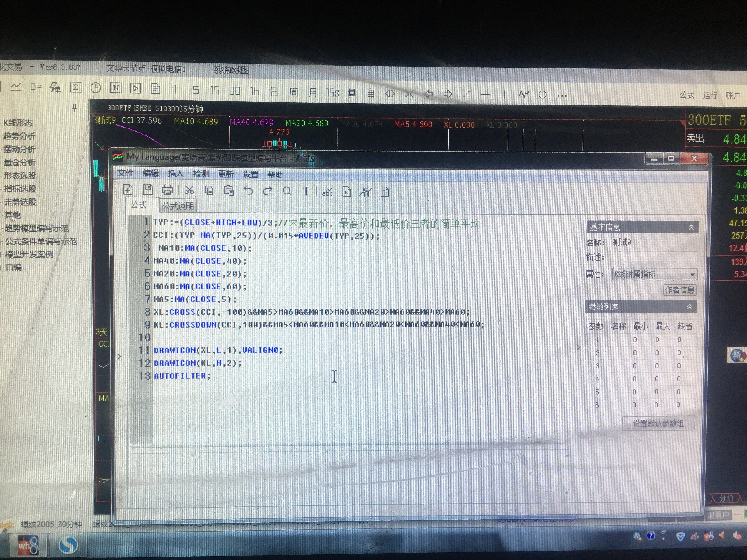Select 趋势分析 in left sidebar
Image resolution: width=747 pixels, height=560 pixels.
point(19,136)
